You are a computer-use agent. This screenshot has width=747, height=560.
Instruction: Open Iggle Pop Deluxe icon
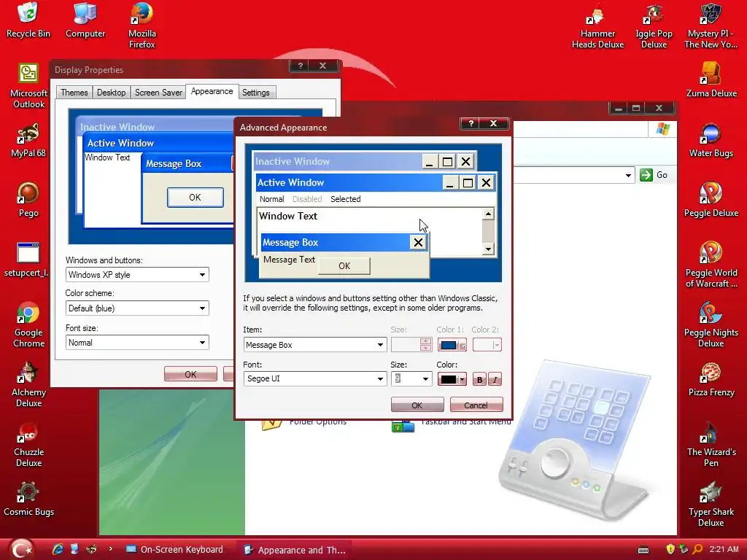click(654, 26)
